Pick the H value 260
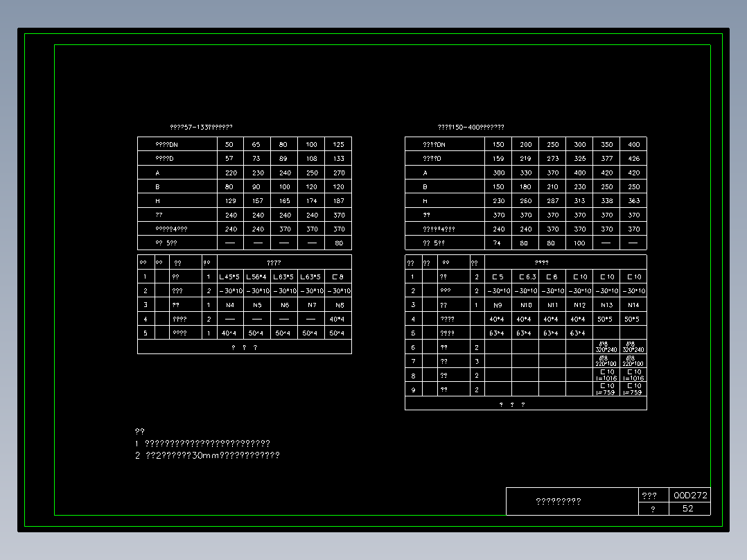The width and height of the screenshot is (747, 560). [x=525, y=201]
